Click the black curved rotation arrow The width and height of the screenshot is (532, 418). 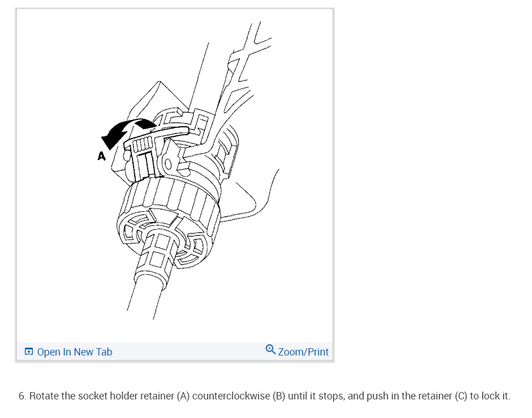(126, 132)
